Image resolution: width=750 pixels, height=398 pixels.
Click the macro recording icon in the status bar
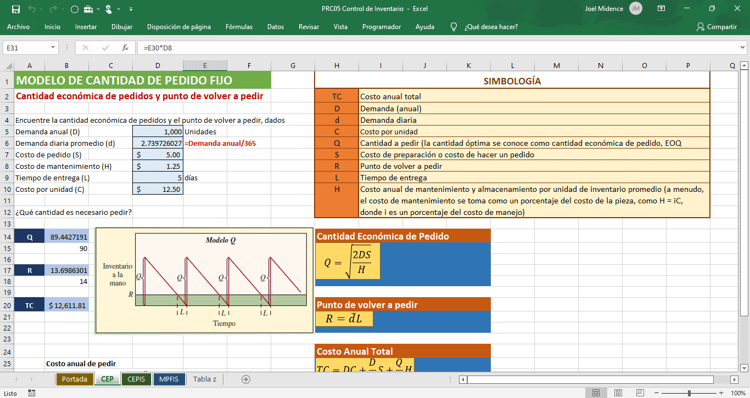click(32, 393)
